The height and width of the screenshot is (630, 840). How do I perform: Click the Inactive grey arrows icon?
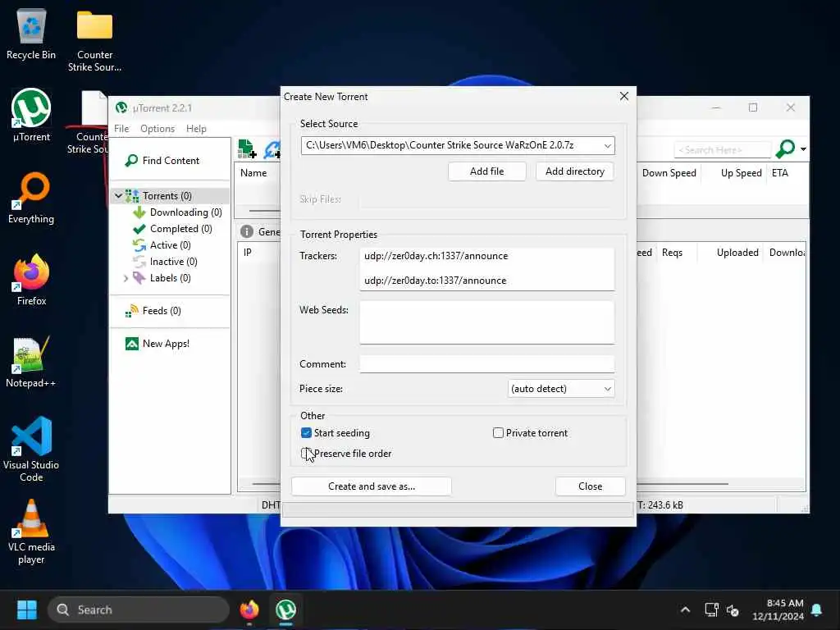(x=139, y=262)
